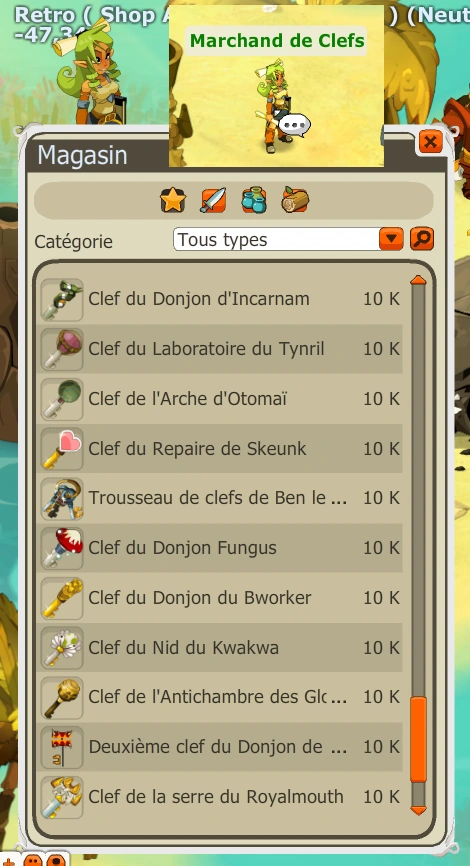Click the magnifying glass search button
Screen dimensions: 470x866
[422, 239]
